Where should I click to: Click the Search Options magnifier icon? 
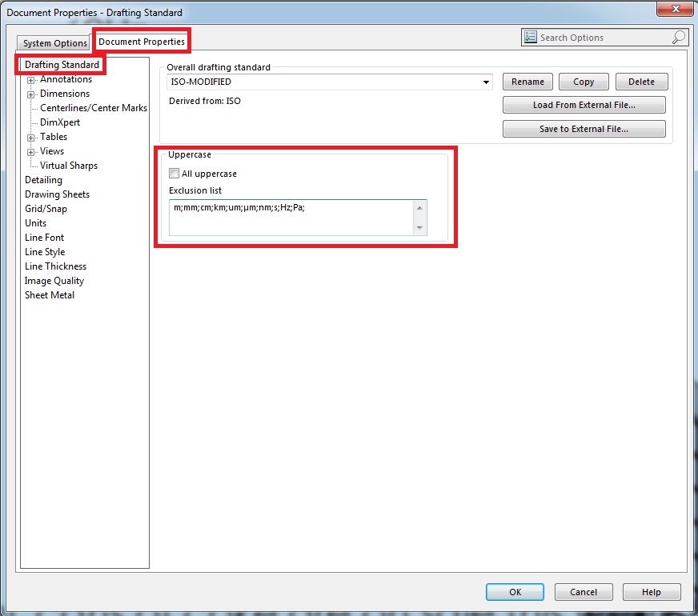coord(678,37)
